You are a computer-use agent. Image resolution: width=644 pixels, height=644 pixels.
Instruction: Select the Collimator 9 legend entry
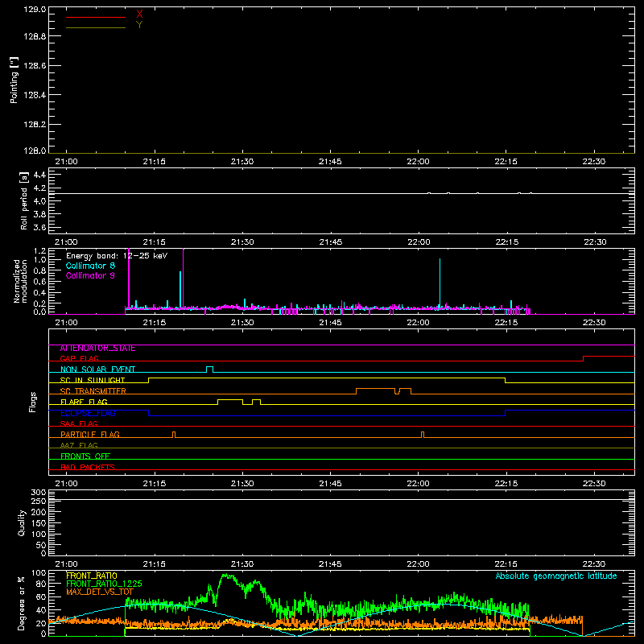[x=90, y=275]
